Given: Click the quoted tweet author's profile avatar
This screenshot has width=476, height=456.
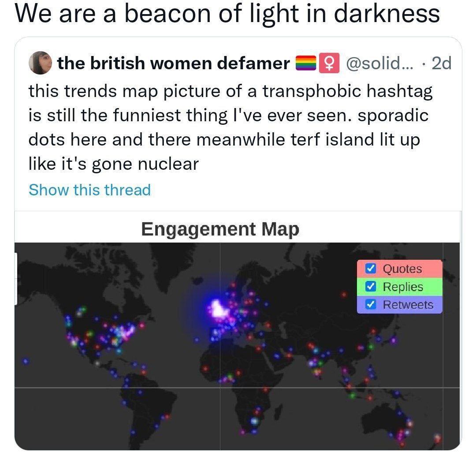Looking at the screenshot, I should [x=40, y=63].
